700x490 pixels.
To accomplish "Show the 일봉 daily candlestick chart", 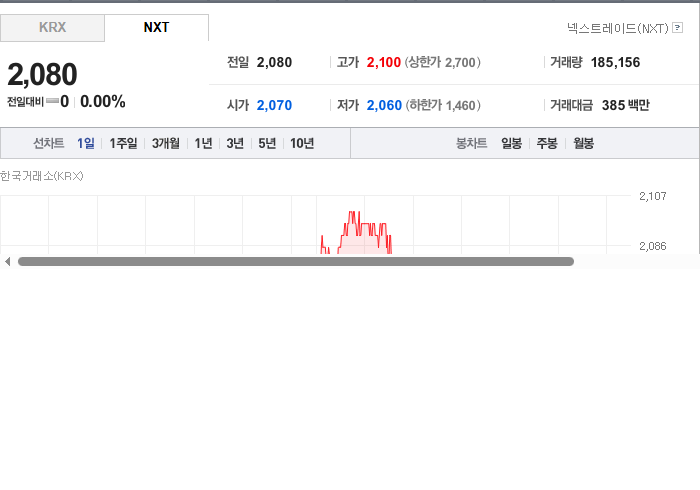I will (511, 143).
